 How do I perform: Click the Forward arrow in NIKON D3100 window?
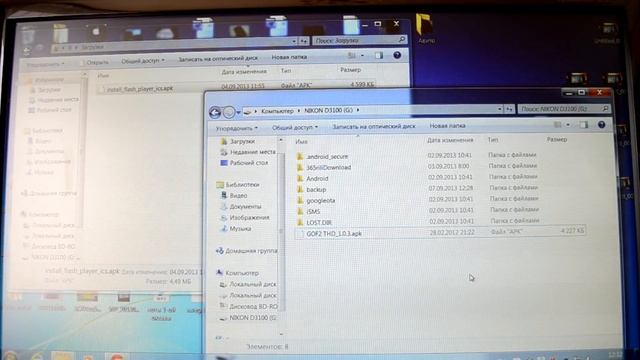[229, 112]
